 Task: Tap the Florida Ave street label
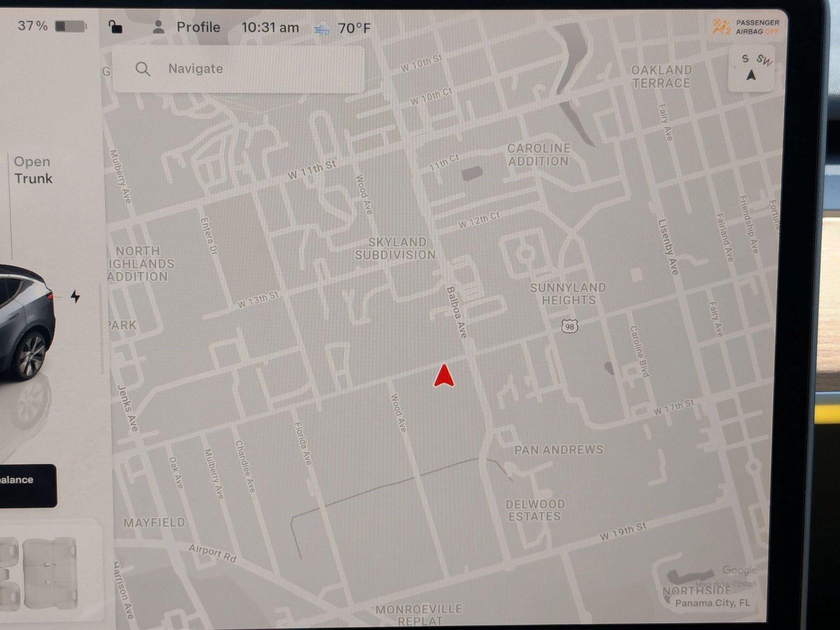click(x=303, y=443)
